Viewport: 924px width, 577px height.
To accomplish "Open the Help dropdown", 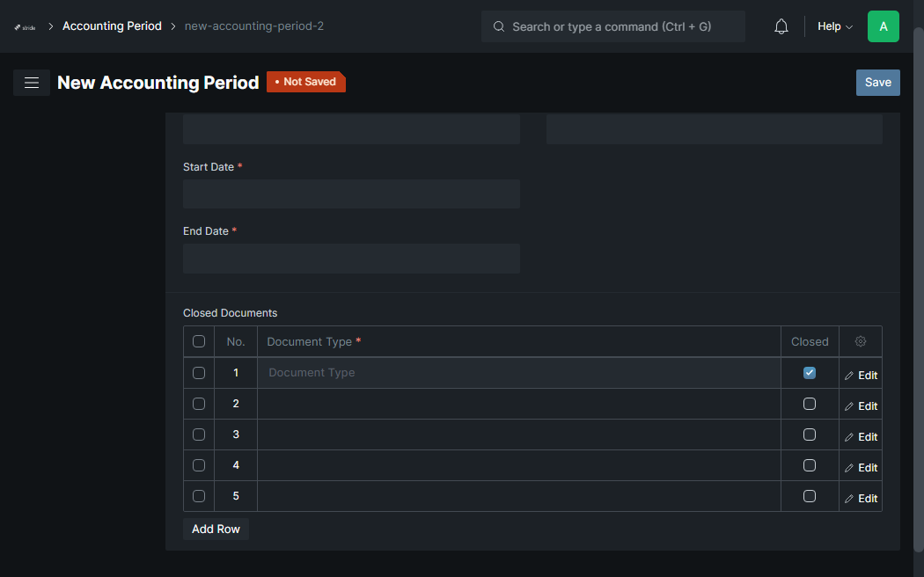I will [834, 26].
